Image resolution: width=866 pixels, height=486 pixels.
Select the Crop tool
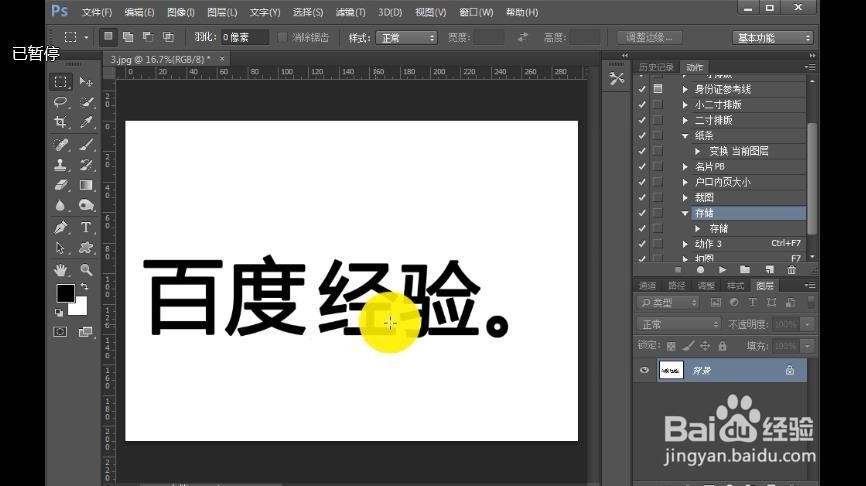point(61,122)
